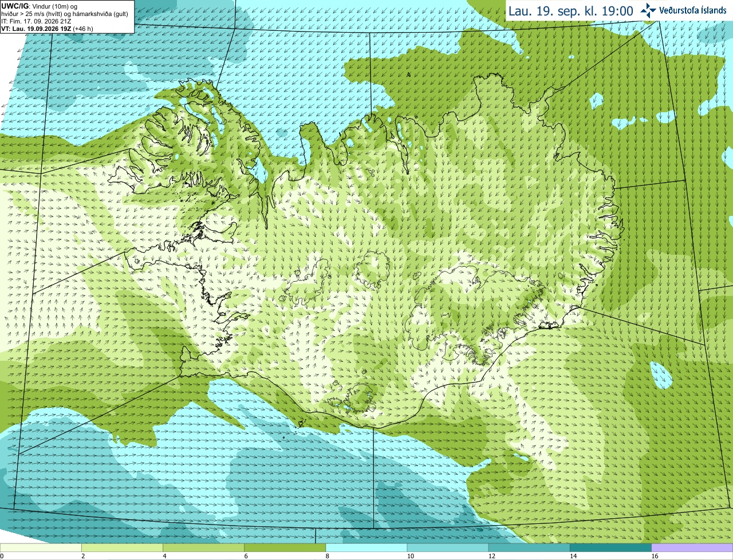Select the date label Lau. 19. sep. kl. 19:00
This screenshot has height=560, width=733.
570,11
